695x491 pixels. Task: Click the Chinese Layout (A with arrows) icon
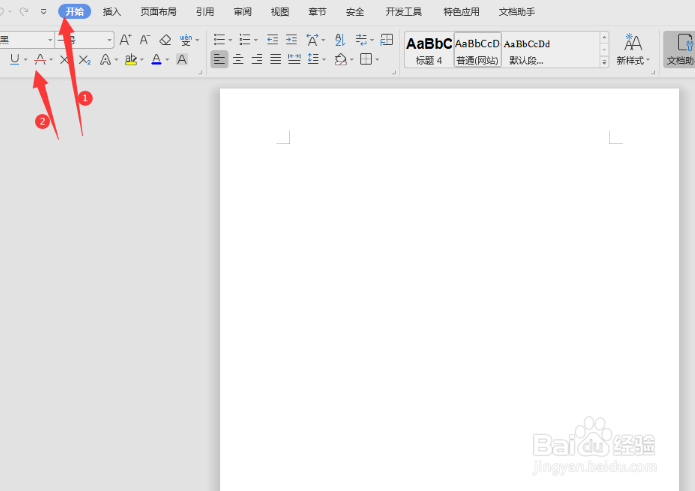point(312,40)
